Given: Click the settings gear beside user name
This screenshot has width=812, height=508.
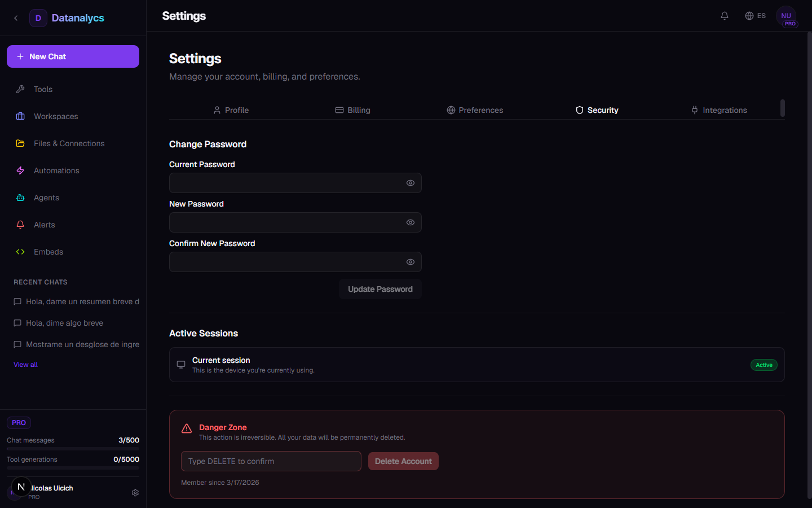Looking at the screenshot, I should coord(135,493).
